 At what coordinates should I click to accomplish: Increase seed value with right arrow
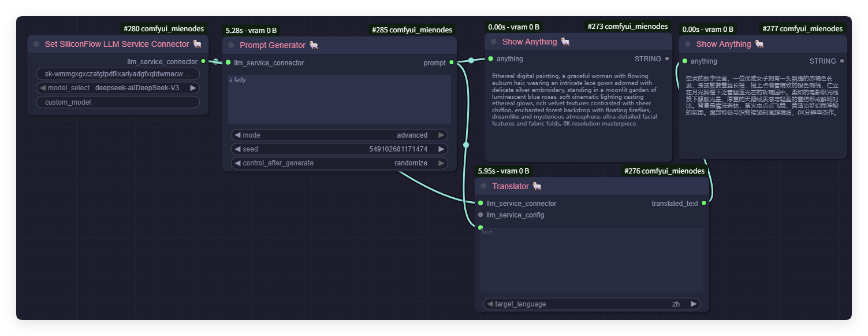pyautogui.click(x=441, y=149)
